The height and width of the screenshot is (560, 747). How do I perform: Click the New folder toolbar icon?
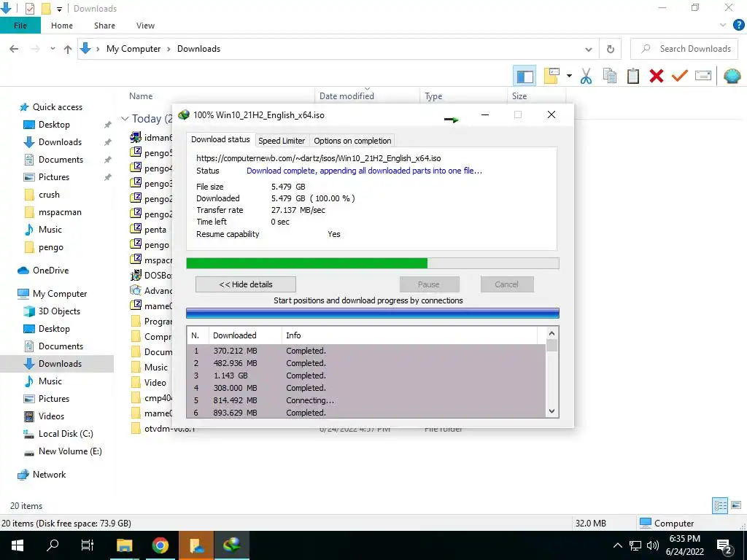pyautogui.click(x=551, y=76)
